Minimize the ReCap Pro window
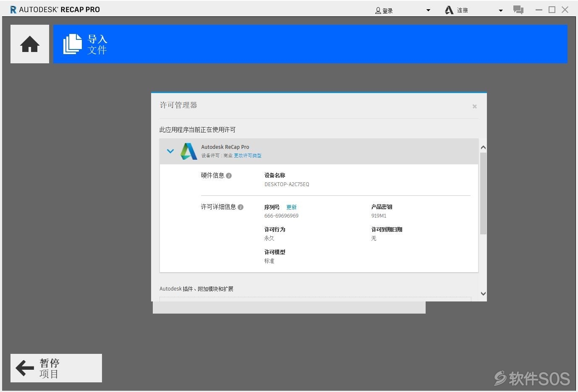This screenshot has width=578, height=392. (x=539, y=10)
